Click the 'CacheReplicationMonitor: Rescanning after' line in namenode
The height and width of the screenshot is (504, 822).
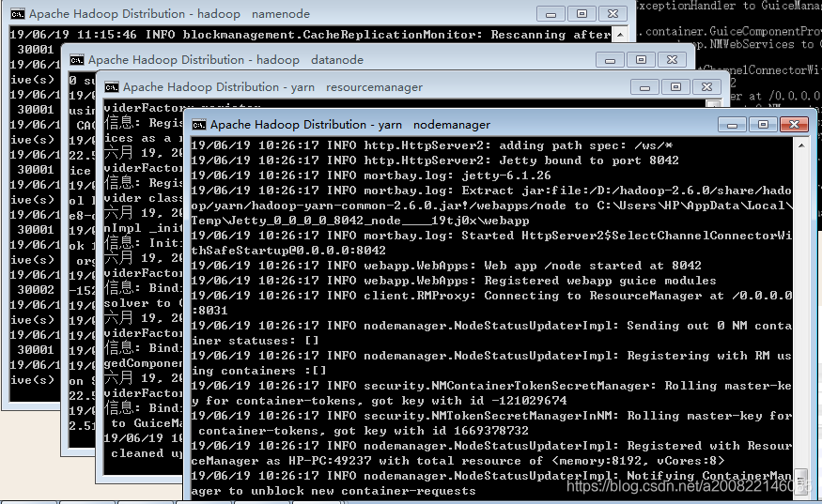coord(310,35)
